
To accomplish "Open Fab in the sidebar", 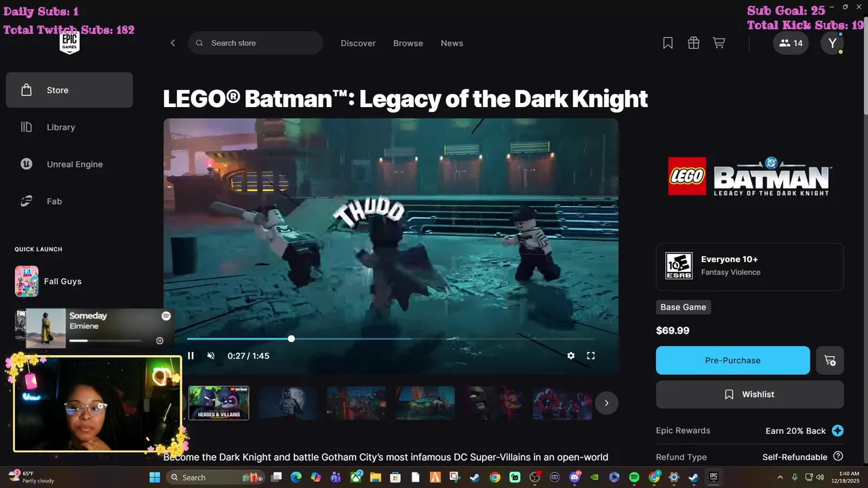I will tap(69, 201).
